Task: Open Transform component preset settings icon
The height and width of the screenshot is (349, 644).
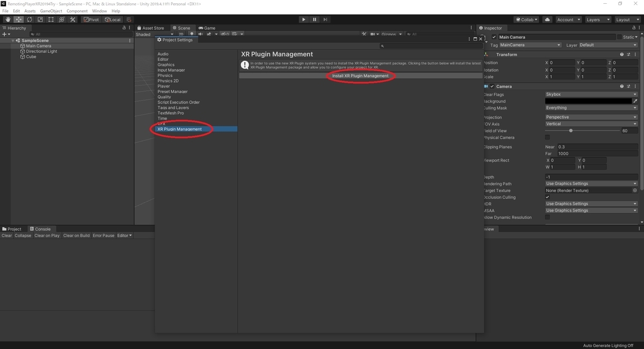Action: pos(629,54)
